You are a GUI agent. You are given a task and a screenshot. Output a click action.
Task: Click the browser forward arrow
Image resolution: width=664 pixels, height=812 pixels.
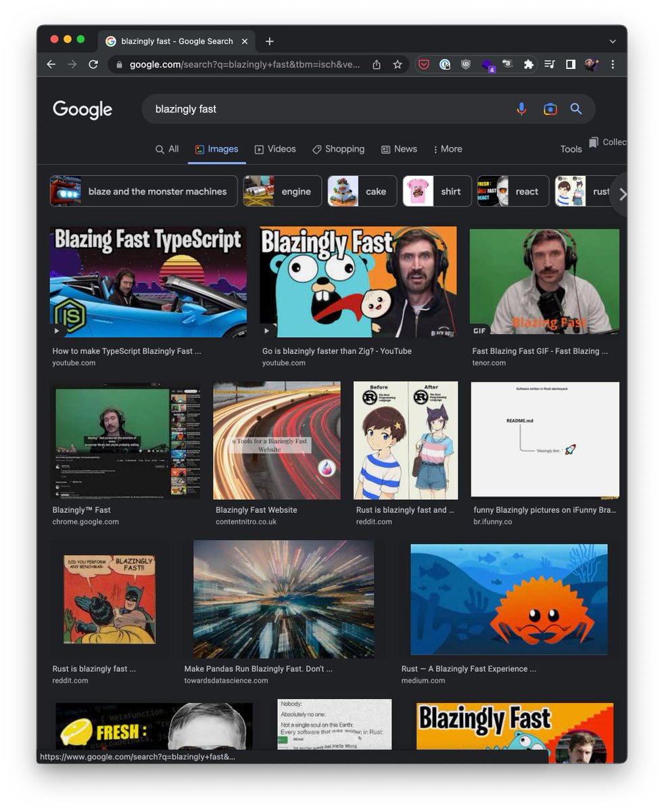coord(72,64)
